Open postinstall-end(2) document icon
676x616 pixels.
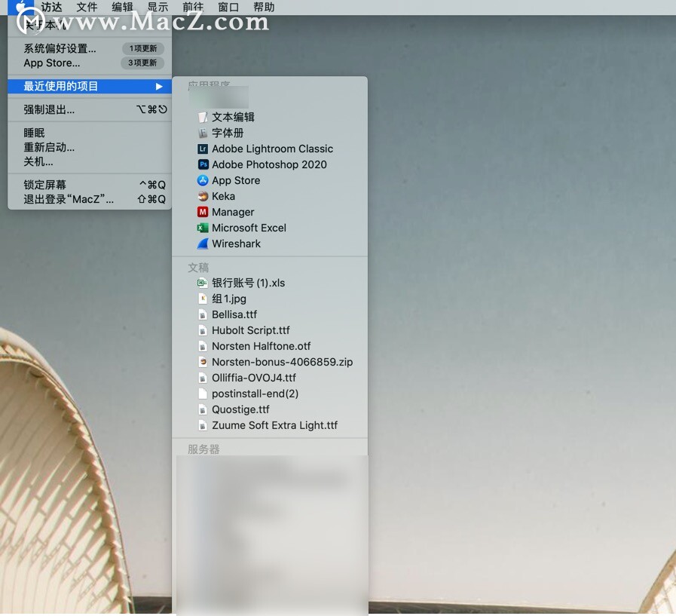(203, 394)
